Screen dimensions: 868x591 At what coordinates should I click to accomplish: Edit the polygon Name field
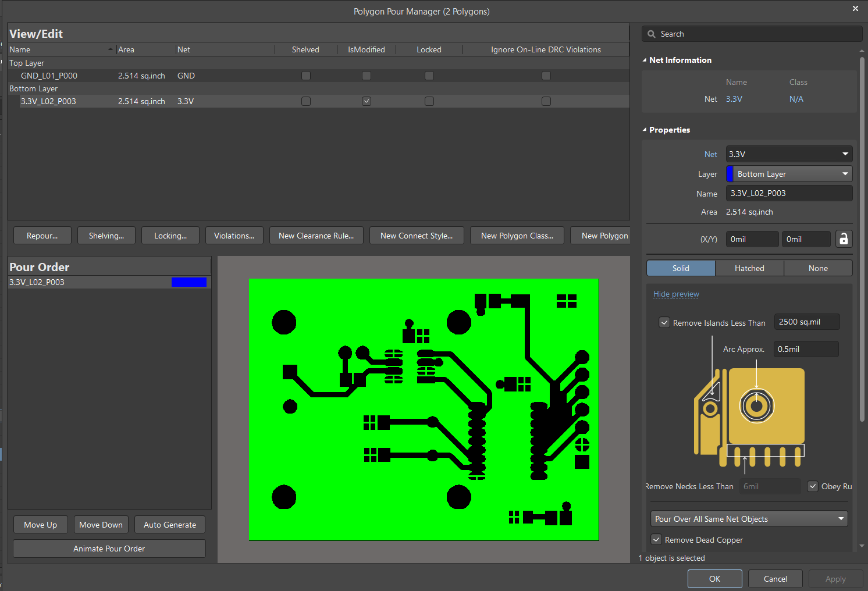point(789,193)
